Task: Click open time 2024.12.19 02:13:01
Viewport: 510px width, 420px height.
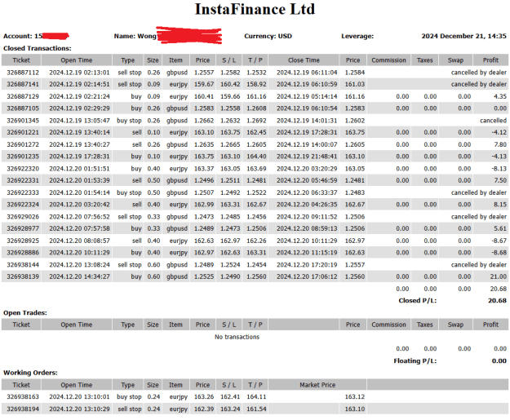Action: coord(79,73)
